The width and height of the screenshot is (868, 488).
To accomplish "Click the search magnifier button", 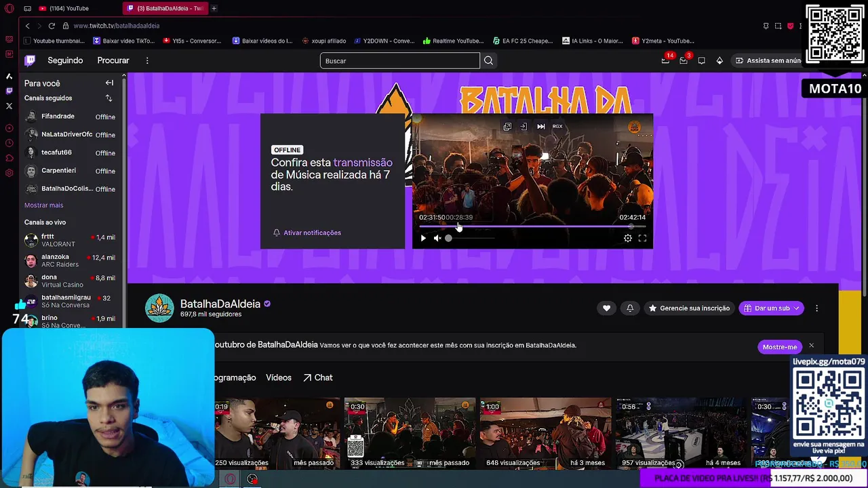I will 488,60.
